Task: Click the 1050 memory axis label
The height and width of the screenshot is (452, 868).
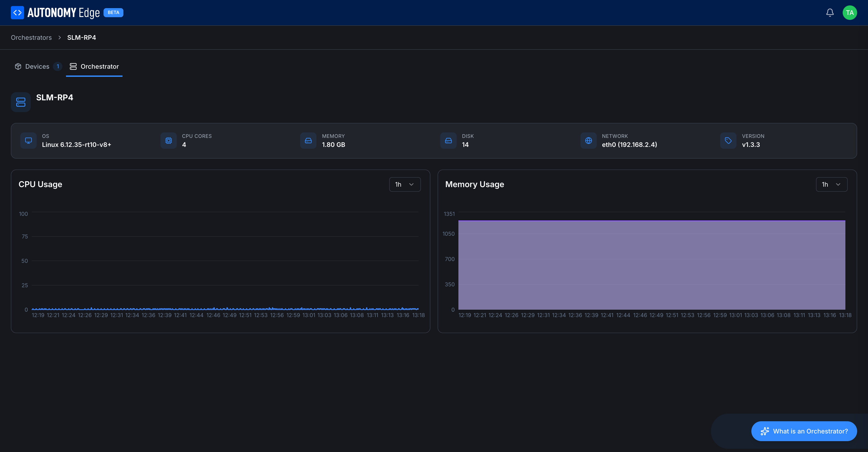Action: 448,234
